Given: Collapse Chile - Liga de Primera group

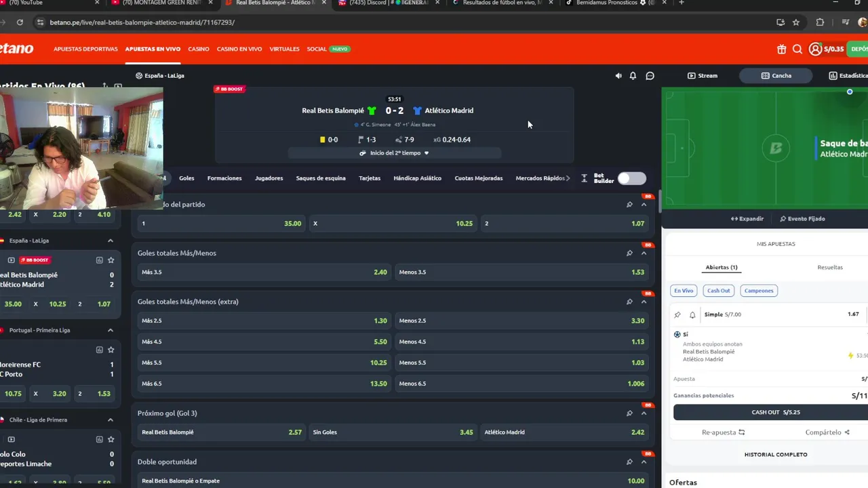Looking at the screenshot, I should click(110, 420).
